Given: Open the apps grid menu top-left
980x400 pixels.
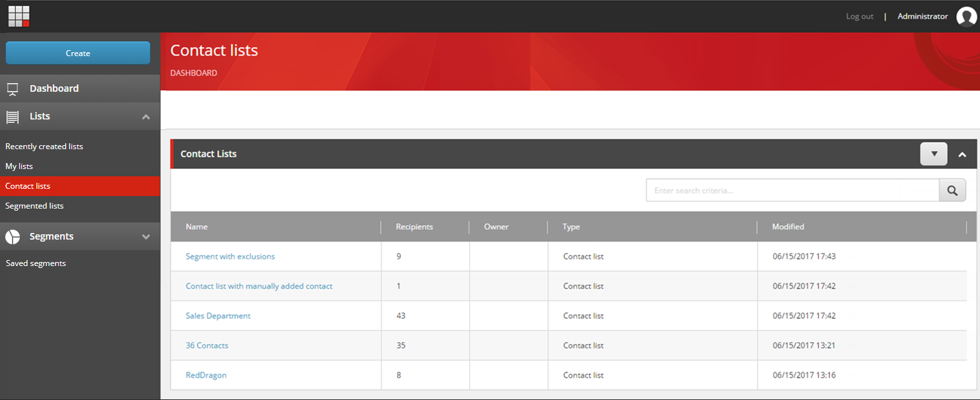Looking at the screenshot, I should [x=18, y=16].
